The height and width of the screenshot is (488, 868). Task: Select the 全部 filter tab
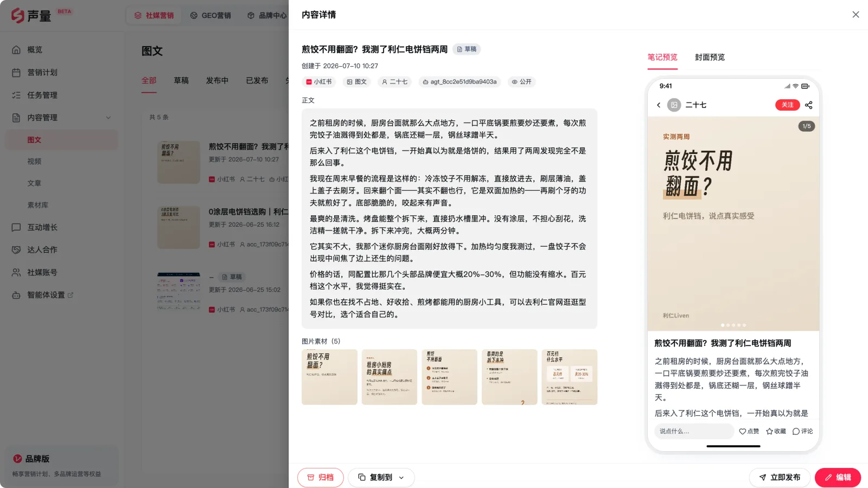[x=149, y=81]
